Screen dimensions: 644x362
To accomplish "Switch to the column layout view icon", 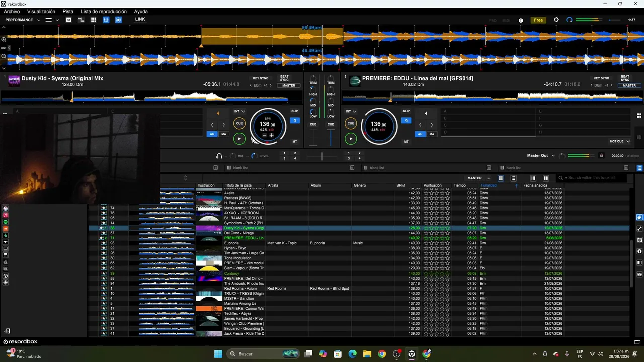I will pos(533,178).
